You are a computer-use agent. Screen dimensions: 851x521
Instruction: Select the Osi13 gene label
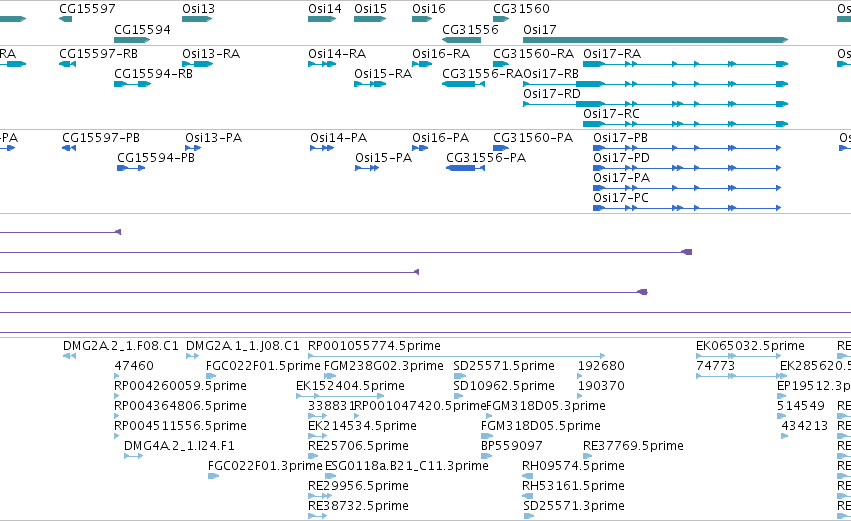tap(198, 9)
